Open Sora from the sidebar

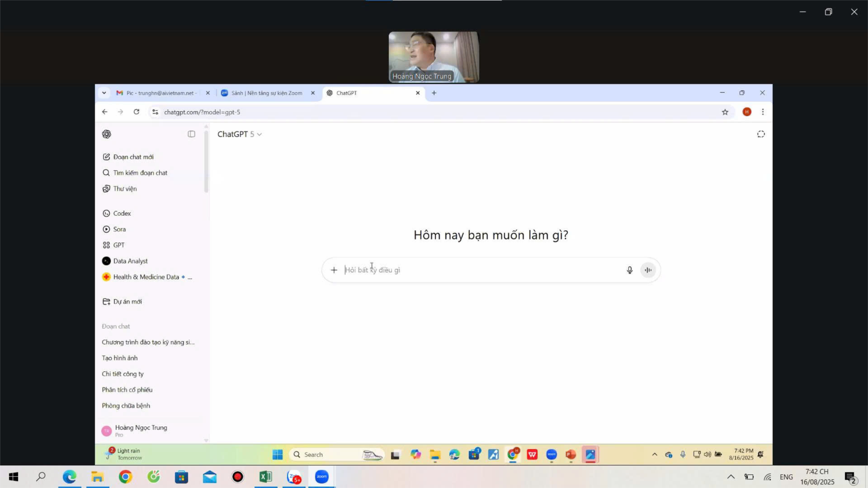(x=119, y=229)
